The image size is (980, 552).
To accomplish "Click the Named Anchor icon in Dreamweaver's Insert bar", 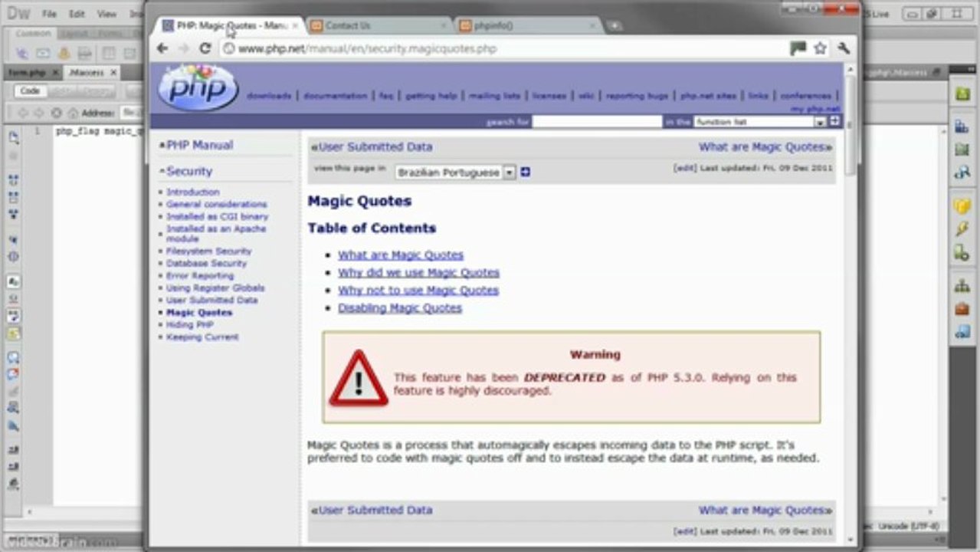I will [64, 54].
